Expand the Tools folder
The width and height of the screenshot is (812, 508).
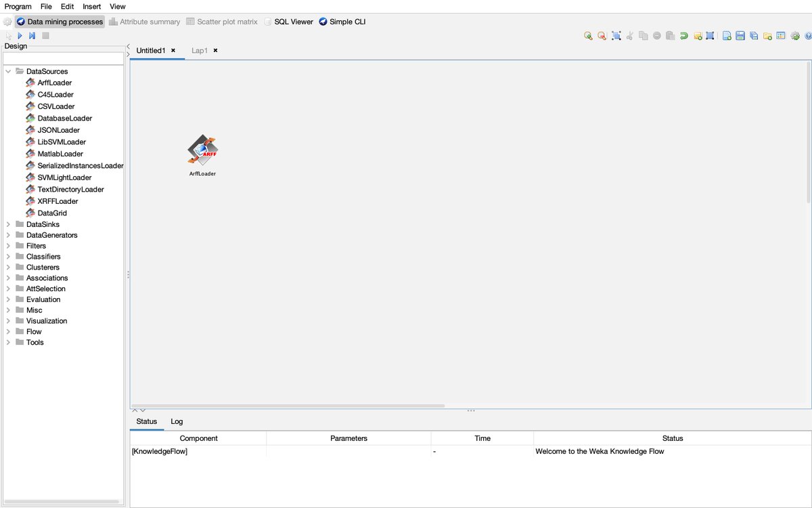[x=8, y=342]
